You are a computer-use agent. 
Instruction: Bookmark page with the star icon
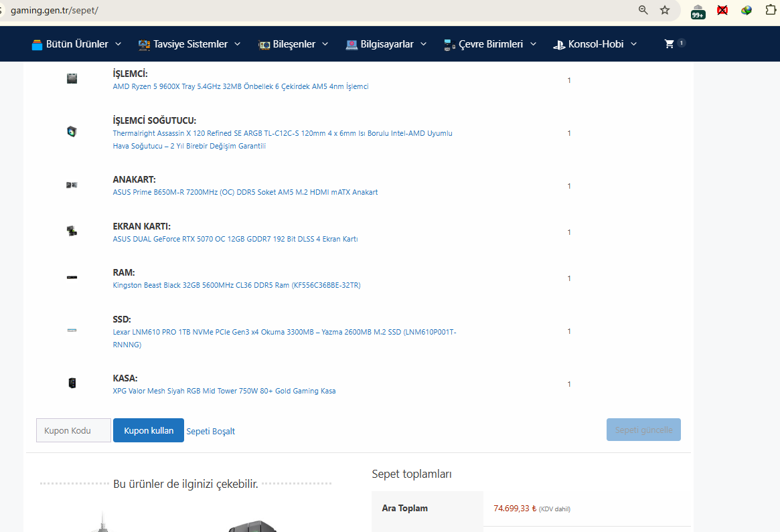point(665,10)
